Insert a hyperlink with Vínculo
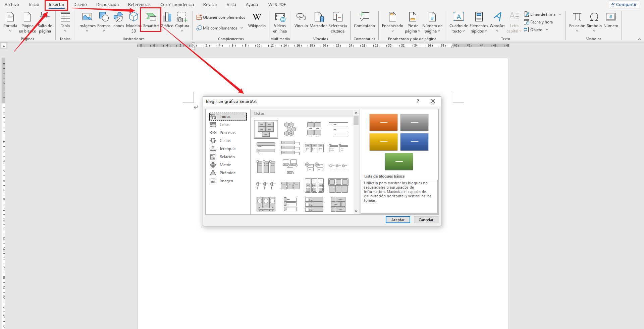Image resolution: width=644 pixels, height=329 pixels. [301, 20]
